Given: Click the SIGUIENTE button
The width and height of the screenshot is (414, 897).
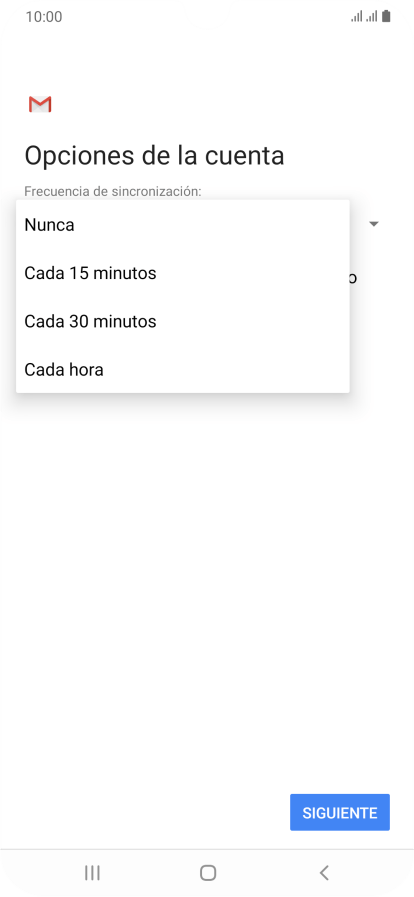Looking at the screenshot, I should pos(340,812).
